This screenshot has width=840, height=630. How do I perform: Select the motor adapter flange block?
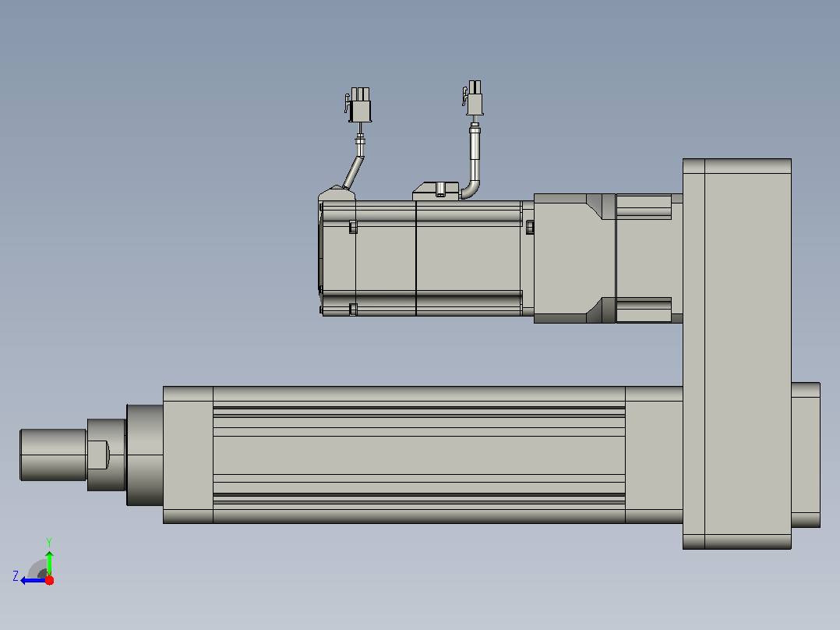tap(575, 258)
